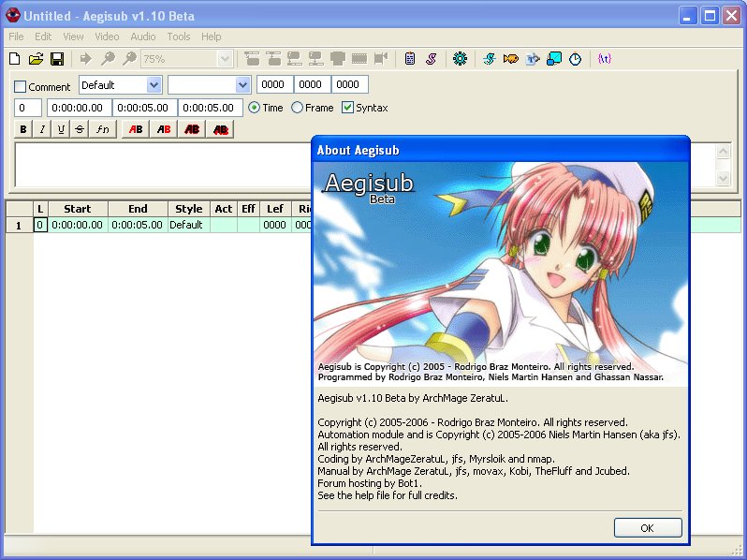Click the start time field 0:00:00.00

pyautogui.click(x=79, y=108)
